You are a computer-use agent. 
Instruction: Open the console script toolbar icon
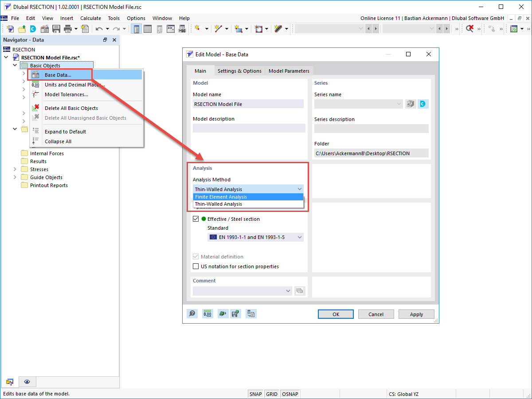click(x=171, y=29)
